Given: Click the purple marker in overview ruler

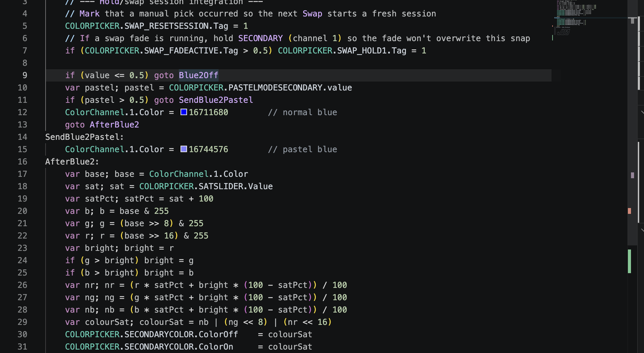Looking at the screenshot, I should 632,175.
